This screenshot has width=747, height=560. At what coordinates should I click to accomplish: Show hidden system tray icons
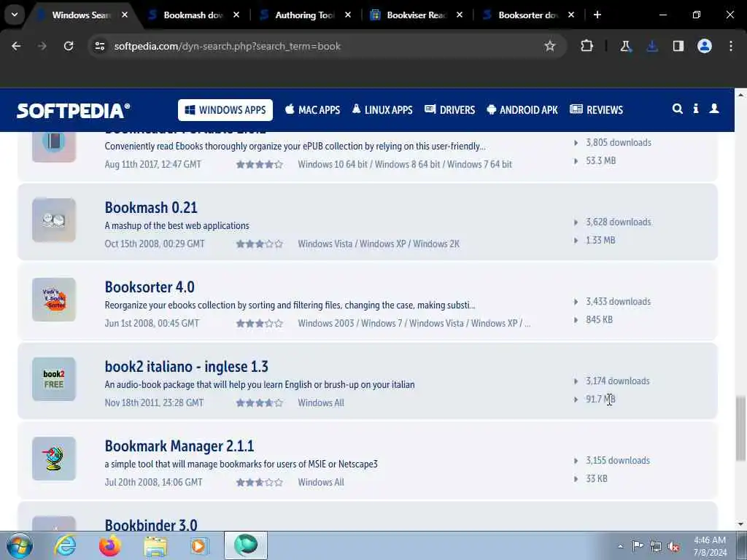[x=620, y=546]
